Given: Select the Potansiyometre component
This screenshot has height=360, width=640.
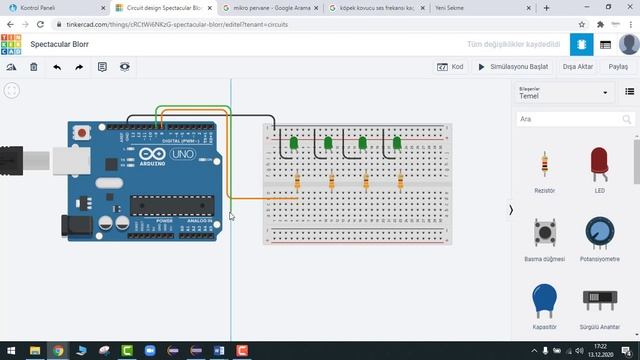Looking at the screenshot, I should (x=599, y=239).
